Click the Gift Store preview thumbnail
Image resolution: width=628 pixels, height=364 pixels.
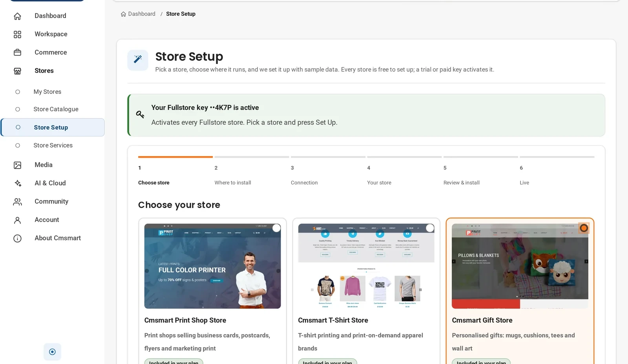(x=520, y=266)
